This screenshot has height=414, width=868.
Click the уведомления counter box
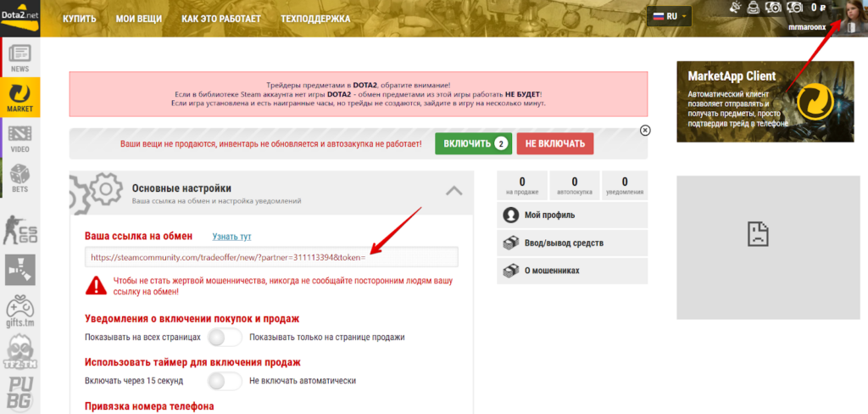pyautogui.click(x=625, y=186)
